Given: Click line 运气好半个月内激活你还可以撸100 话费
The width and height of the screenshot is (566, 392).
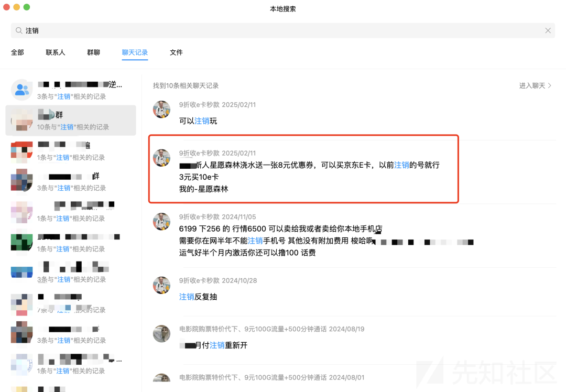Looking at the screenshot, I should click(x=247, y=253).
